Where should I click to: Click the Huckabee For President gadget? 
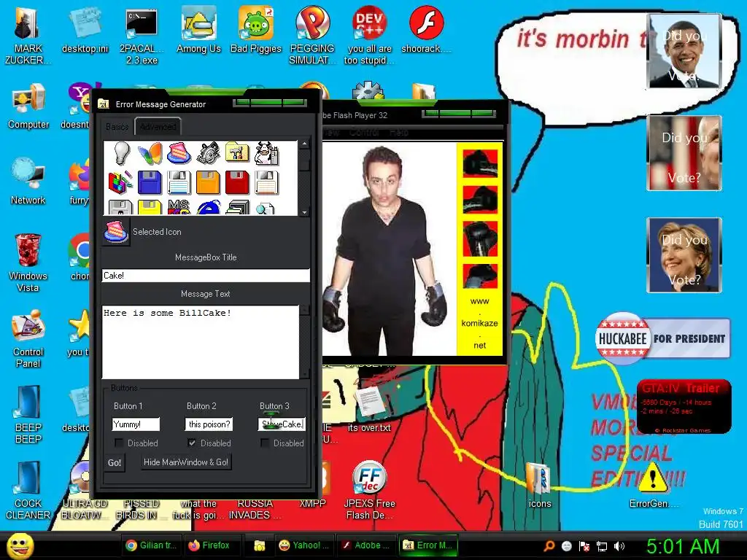(662, 338)
